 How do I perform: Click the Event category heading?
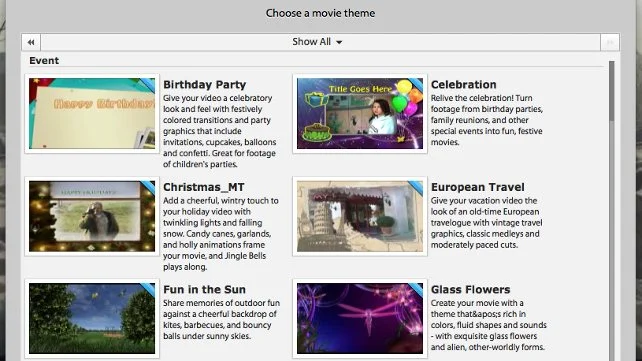pyautogui.click(x=44, y=61)
